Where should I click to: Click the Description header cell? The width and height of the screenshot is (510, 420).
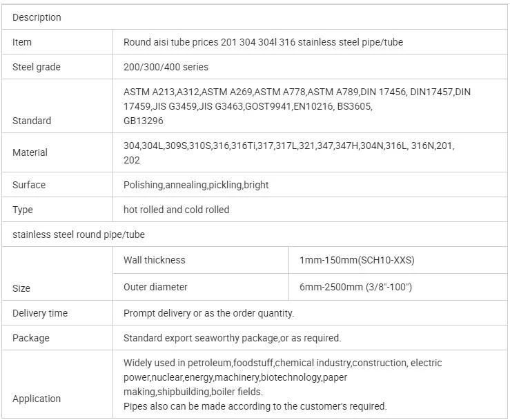(x=255, y=17)
